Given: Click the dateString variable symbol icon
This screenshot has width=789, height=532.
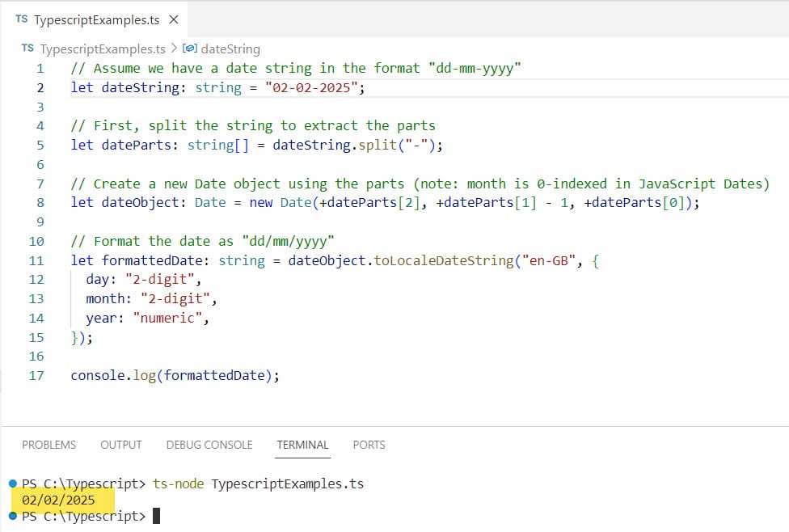Looking at the screenshot, I should pyautogui.click(x=190, y=49).
